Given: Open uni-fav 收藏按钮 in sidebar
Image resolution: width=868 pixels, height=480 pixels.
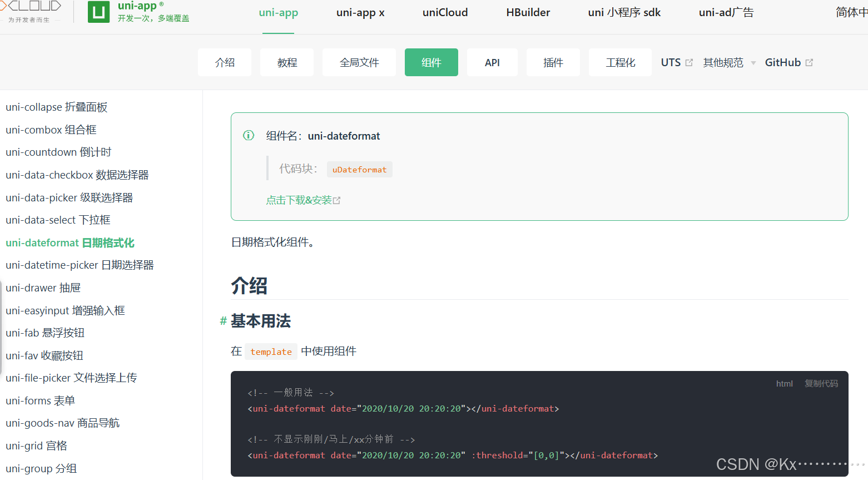Looking at the screenshot, I should point(44,355).
